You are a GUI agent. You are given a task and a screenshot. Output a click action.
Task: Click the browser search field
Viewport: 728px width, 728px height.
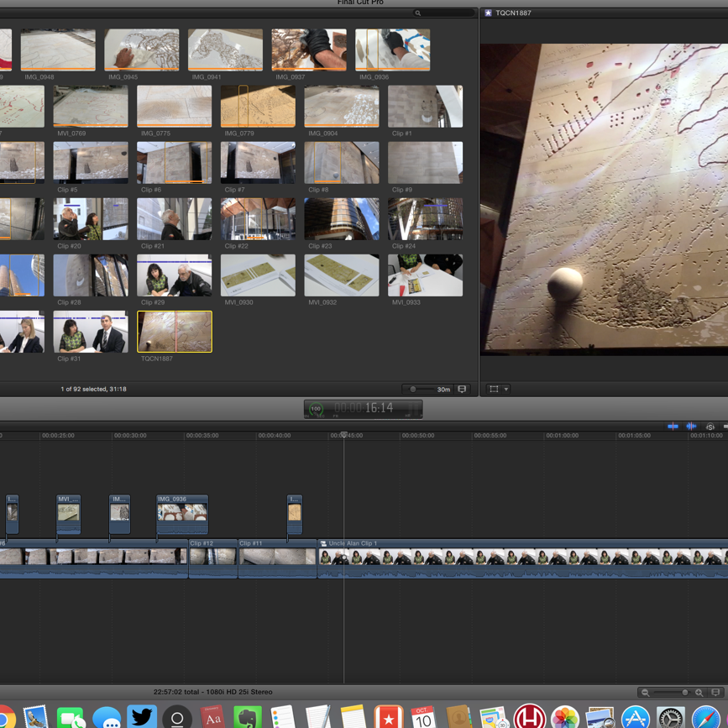pos(444,13)
